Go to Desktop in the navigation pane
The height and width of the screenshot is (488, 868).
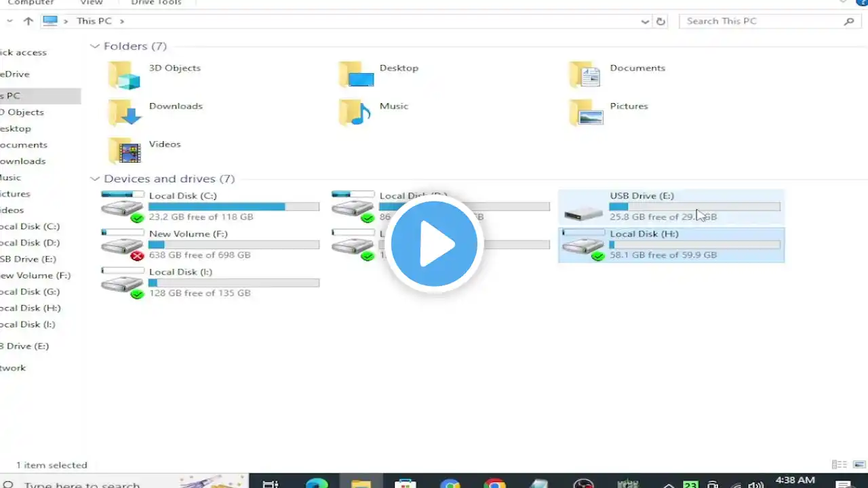coord(16,128)
